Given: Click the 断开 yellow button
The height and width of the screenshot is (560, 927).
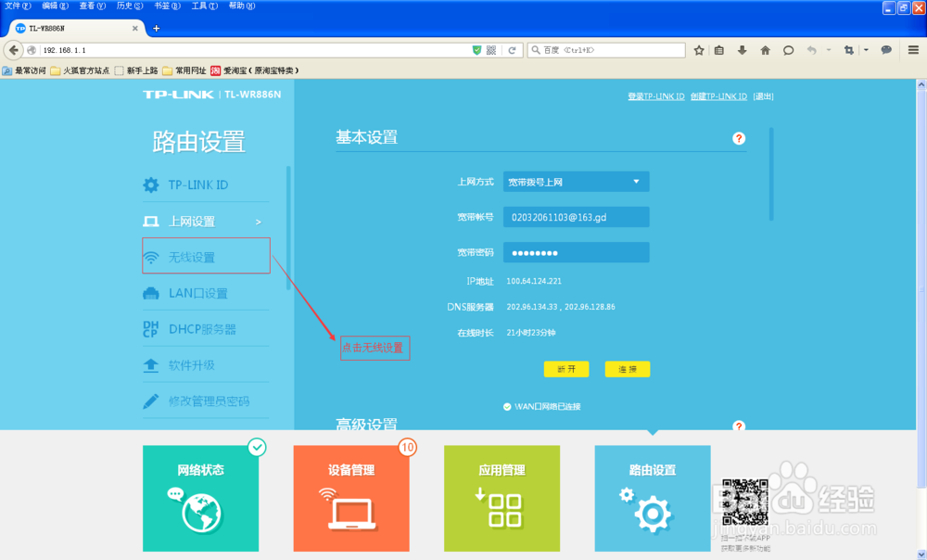Looking at the screenshot, I should [565, 369].
